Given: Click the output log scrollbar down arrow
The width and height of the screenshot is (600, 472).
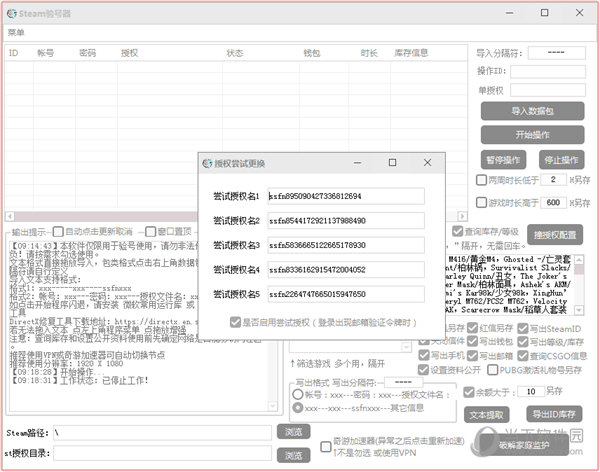Looking at the screenshot, I should [273, 406].
